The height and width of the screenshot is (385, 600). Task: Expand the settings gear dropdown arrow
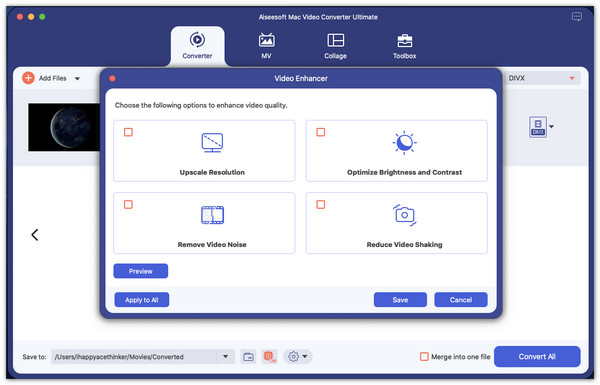(x=305, y=357)
